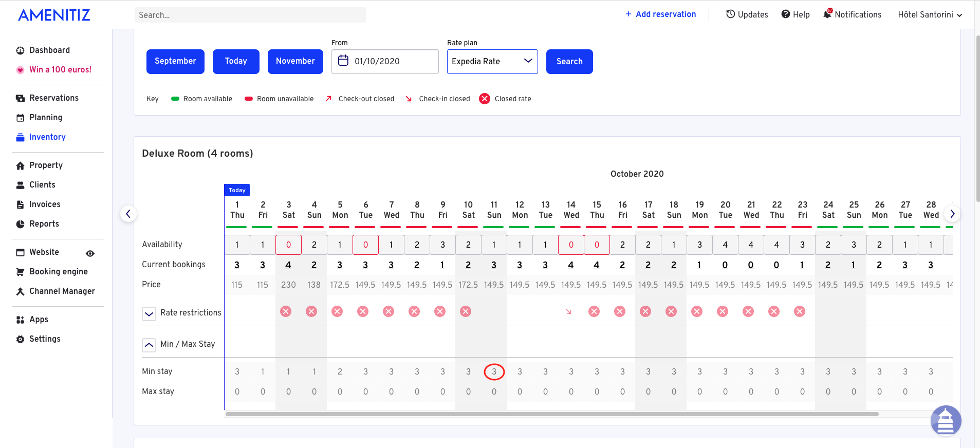Image resolution: width=980 pixels, height=448 pixels.
Task: Click closed rate icon for 5 Mon
Action: click(337, 311)
